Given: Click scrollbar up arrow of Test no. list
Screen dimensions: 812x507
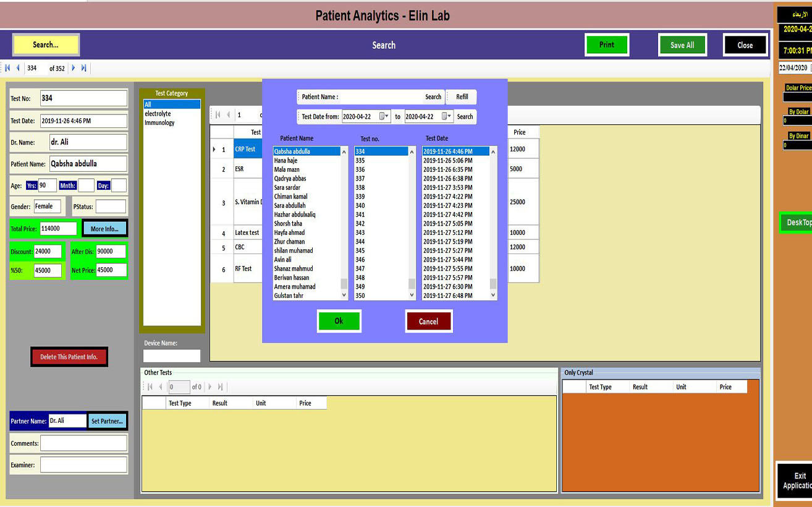Looking at the screenshot, I should pyautogui.click(x=412, y=151).
